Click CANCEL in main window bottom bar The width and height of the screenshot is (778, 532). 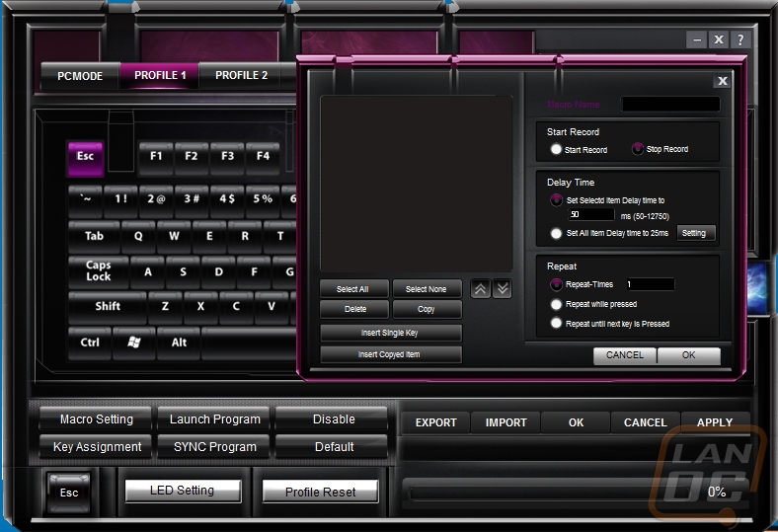coord(645,422)
